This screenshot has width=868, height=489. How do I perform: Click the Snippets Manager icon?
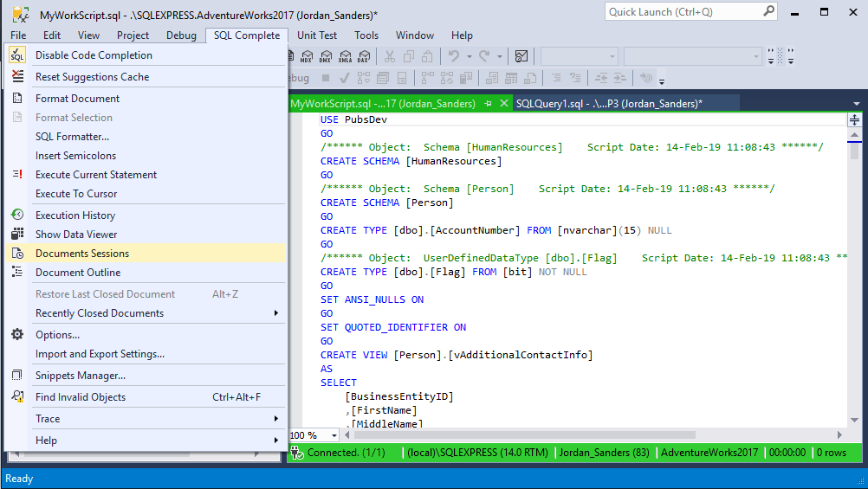17,375
